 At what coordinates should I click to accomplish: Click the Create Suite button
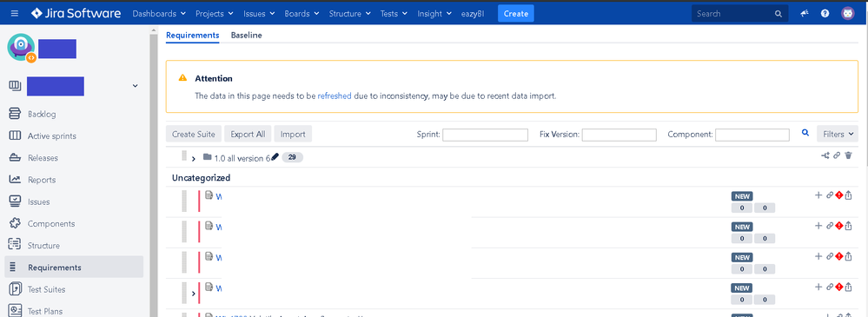194,134
